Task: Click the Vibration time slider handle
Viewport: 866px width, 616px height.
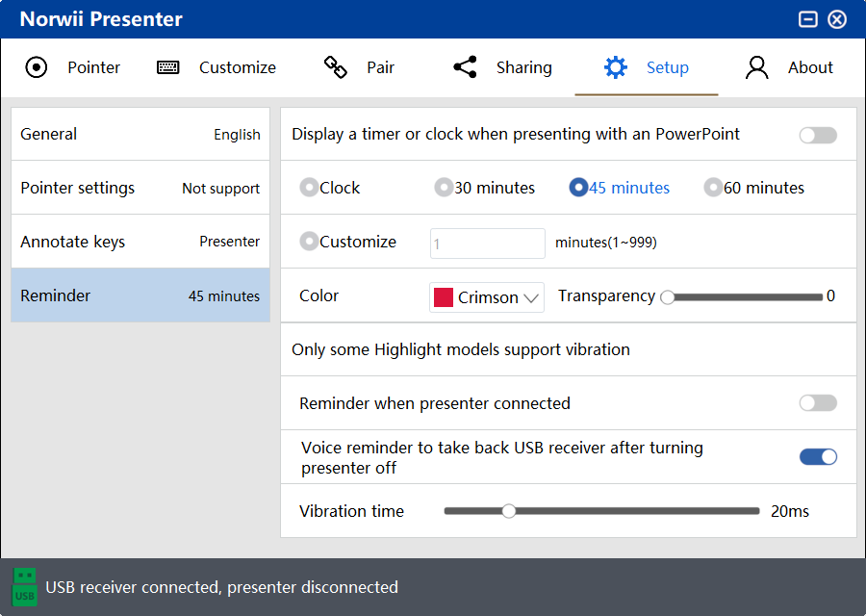Action: pos(509,511)
